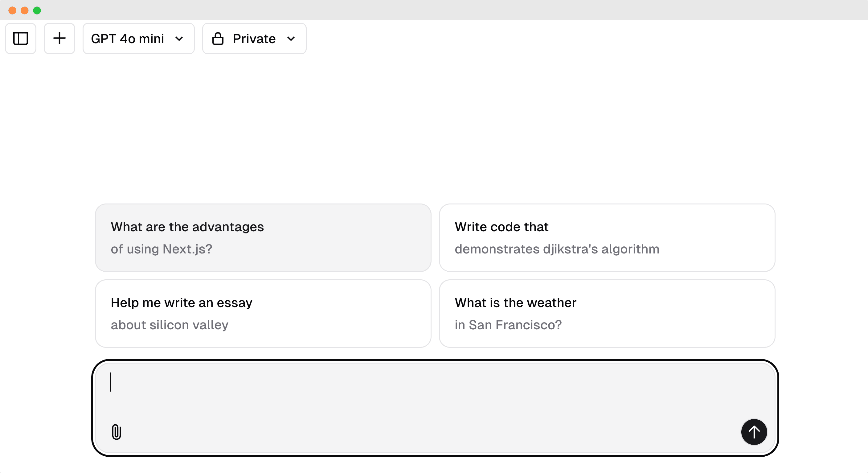This screenshot has width=868, height=473.
Task: Pick 'Help me write an essay' suggestion card
Action: pos(263,314)
